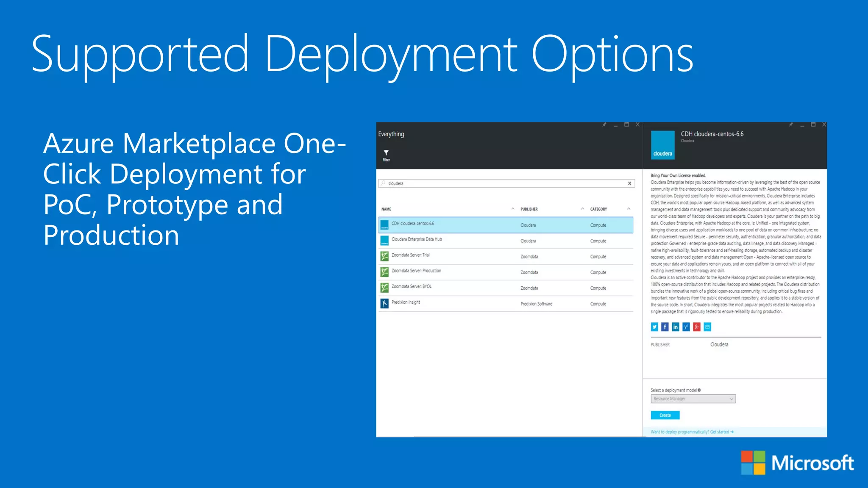Share listing on Yammer
This screenshot has width=868, height=488.
(686, 327)
